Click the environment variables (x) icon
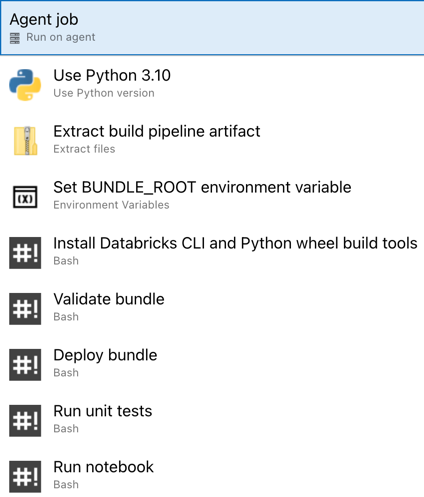Screen dimensions: 424x497 coord(25,197)
